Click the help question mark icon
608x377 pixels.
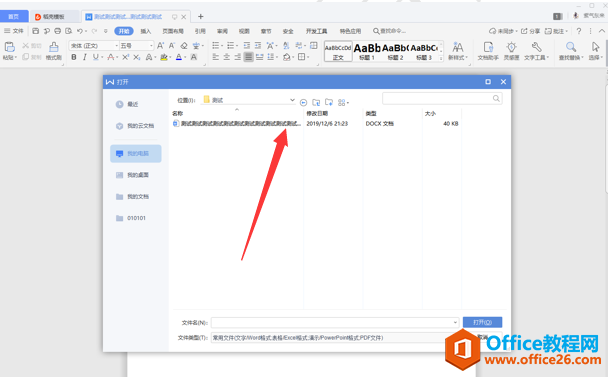tap(579, 31)
